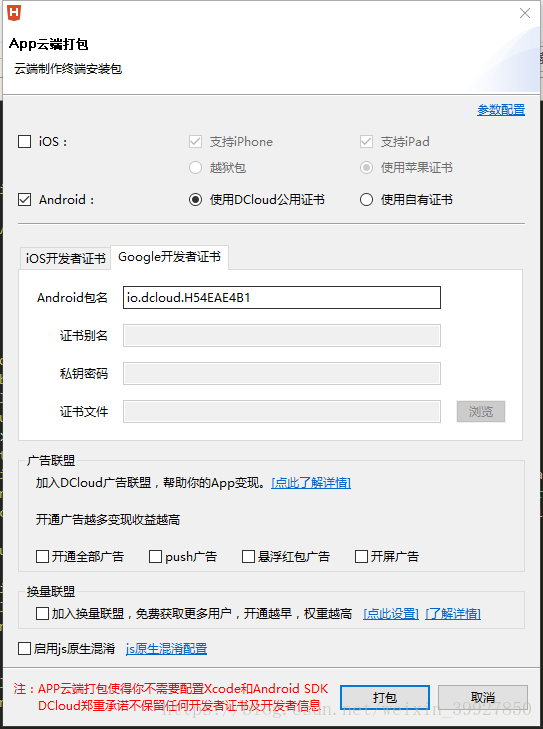543x729 pixels.
Task: Open the js原生混淆配置 link
Action: coord(166,649)
